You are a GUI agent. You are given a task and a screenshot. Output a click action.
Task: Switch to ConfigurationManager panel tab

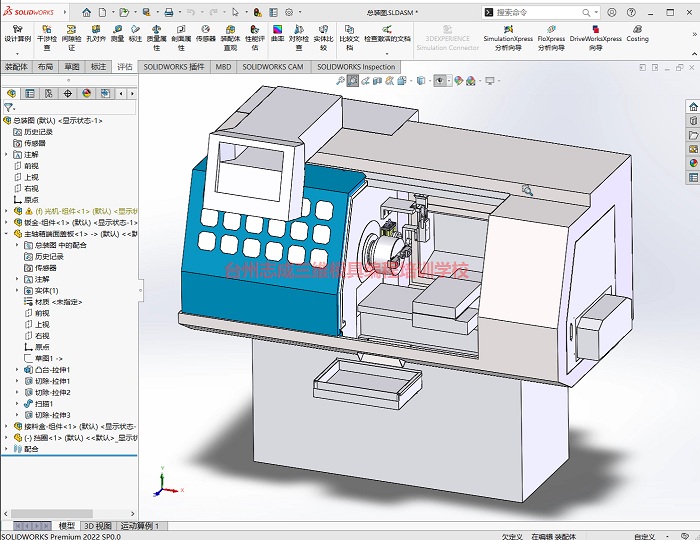tap(49, 93)
